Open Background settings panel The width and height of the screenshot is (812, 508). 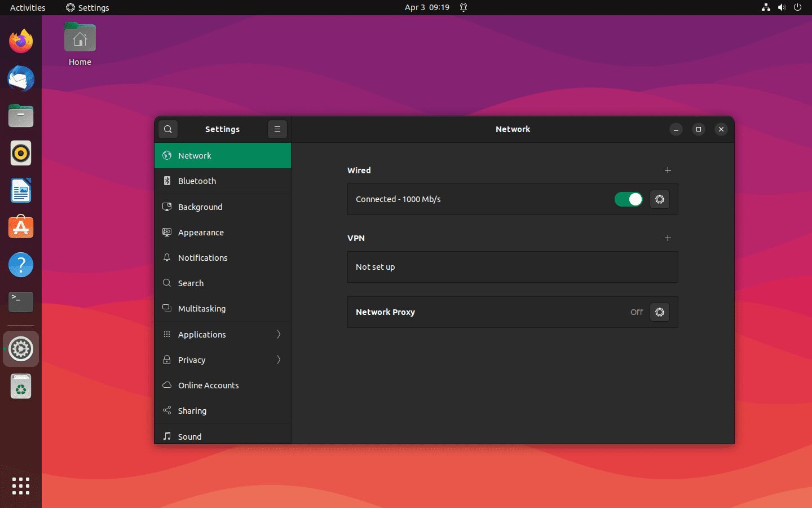click(223, 207)
